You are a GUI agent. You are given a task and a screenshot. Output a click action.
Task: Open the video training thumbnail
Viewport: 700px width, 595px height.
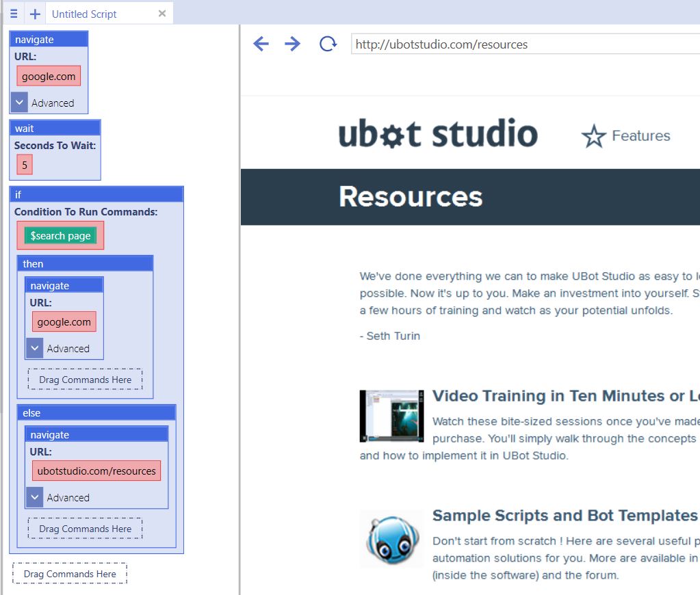(391, 416)
